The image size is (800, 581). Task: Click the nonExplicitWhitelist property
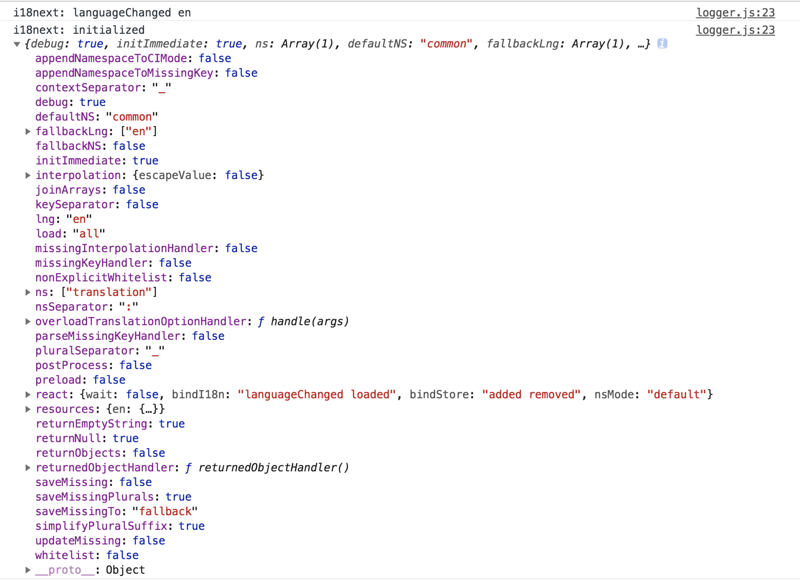pos(123,277)
